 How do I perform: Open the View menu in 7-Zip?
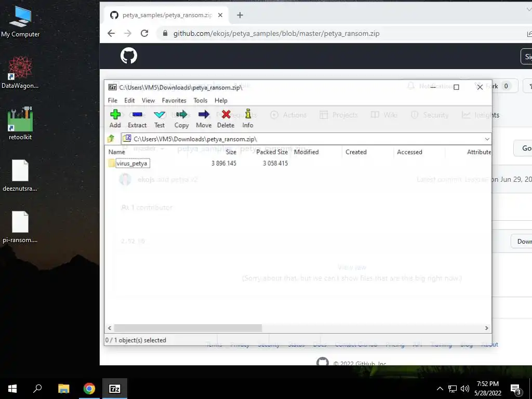tap(148, 100)
